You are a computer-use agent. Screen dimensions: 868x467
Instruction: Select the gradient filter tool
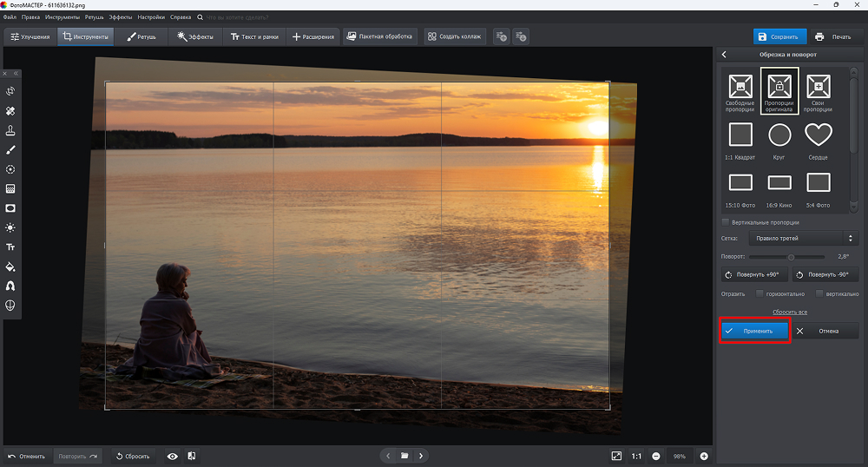point(10,188)
